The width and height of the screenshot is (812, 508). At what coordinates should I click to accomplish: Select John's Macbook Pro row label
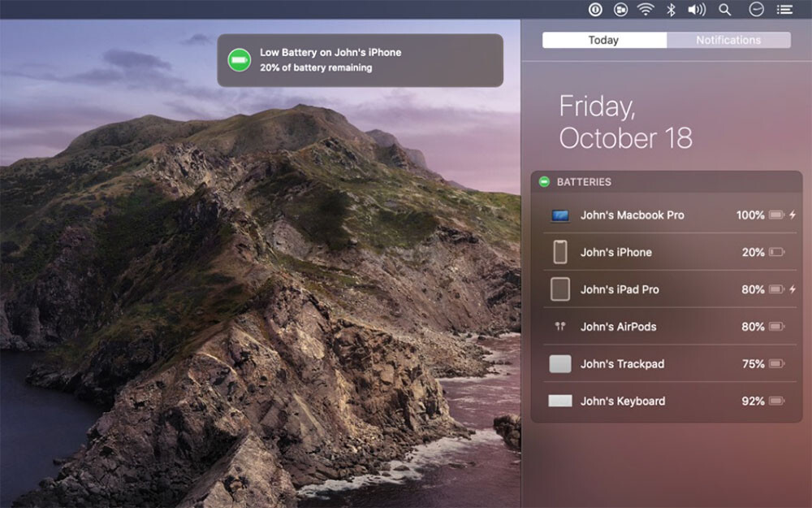[x=632, y=215]
